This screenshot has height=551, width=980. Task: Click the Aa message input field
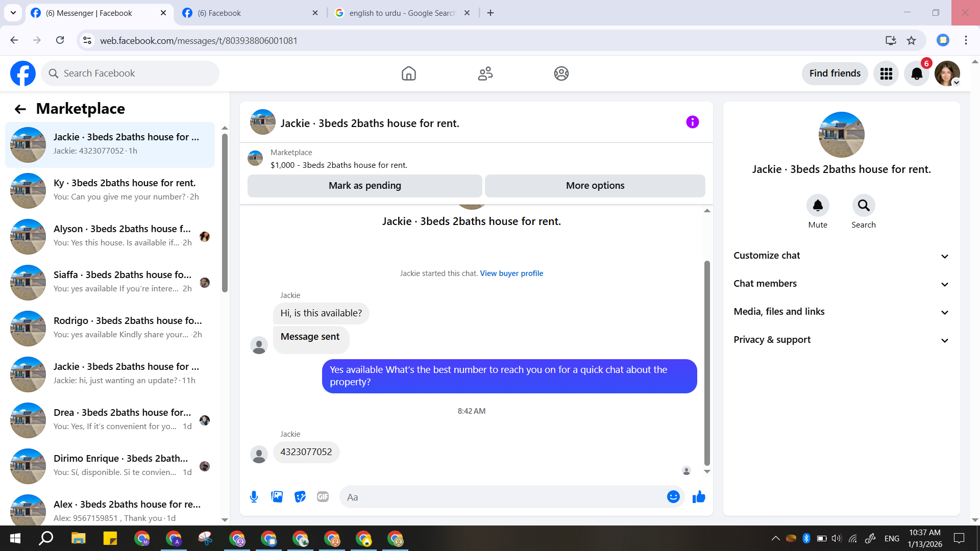pos(503,497)
